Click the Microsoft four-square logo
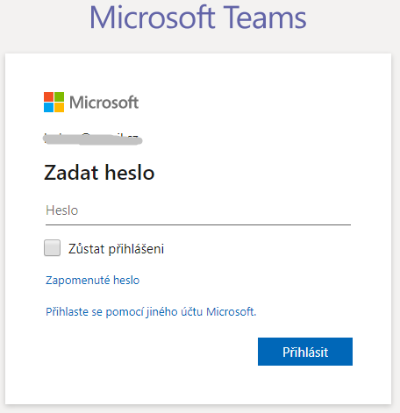 point(54,102)
